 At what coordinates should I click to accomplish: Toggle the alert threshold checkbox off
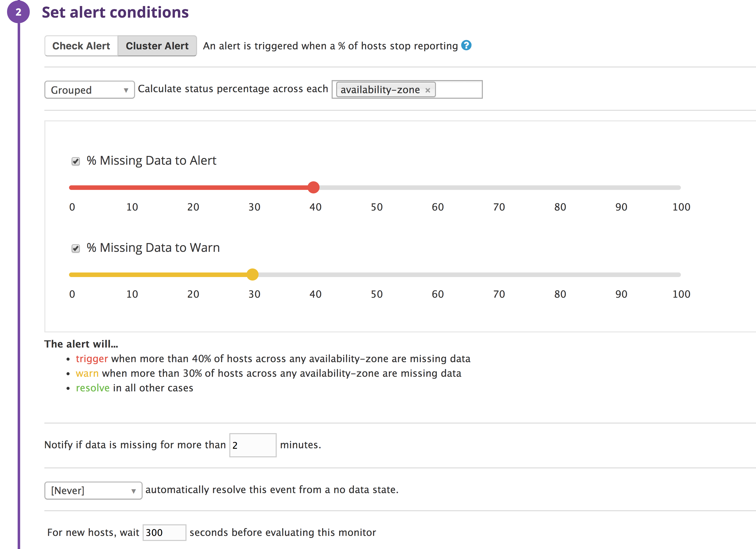coord(75,161)
